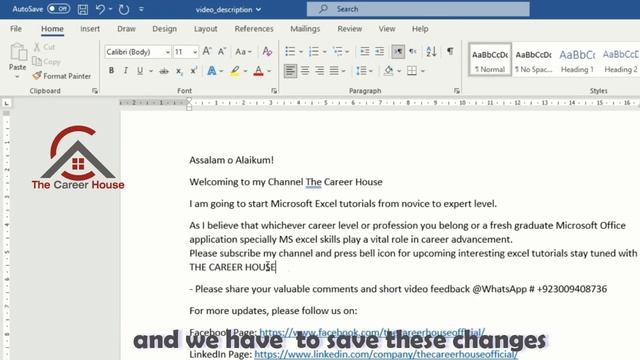The width and height of the screenshot is (640, 360).
Task: Open borders dropdown arrow
Action: point(423,71)
